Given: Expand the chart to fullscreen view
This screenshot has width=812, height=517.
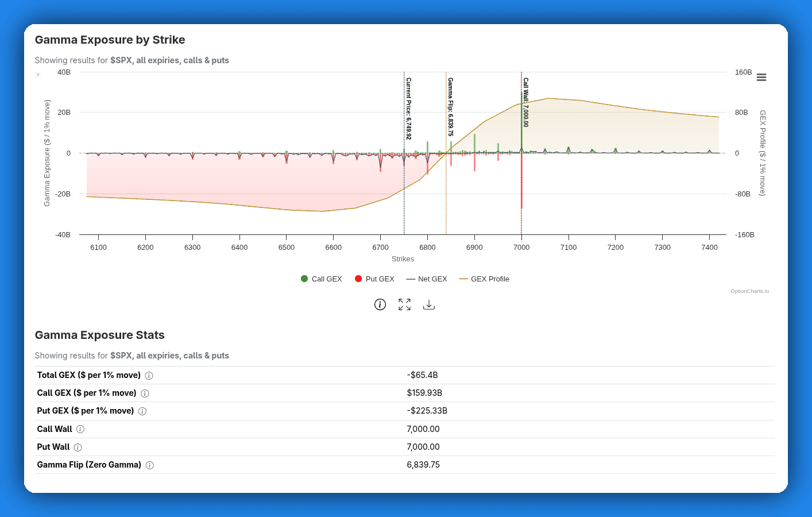Looking at the screenshot, I should click(x=404, y=304).
